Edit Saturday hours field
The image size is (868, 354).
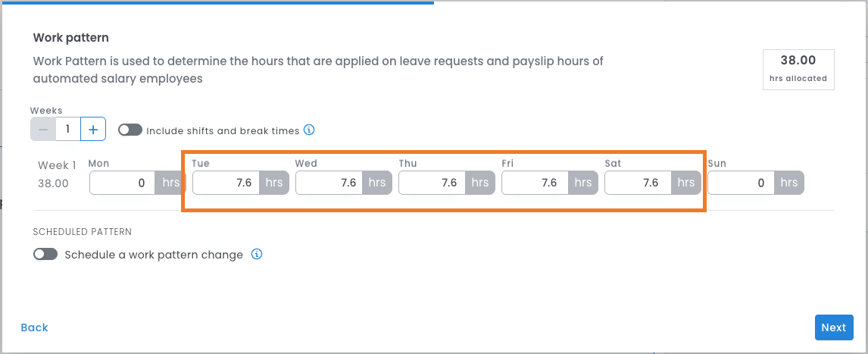[x=638, y=183]
